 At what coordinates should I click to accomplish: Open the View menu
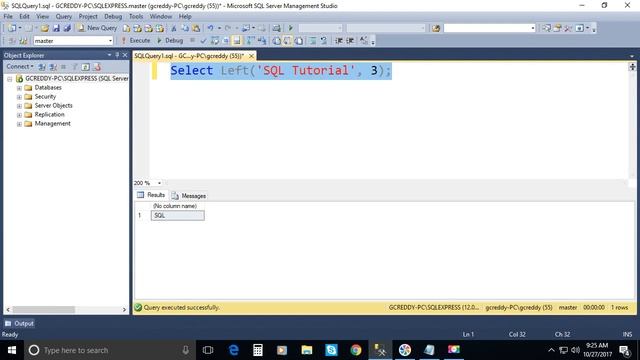42,16
